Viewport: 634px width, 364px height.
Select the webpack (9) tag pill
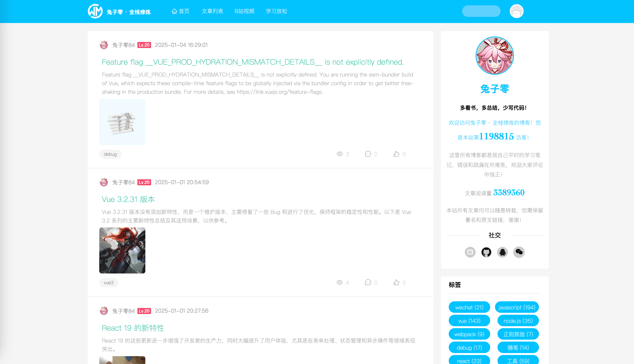pyautogui.click(x=469, y=334)
